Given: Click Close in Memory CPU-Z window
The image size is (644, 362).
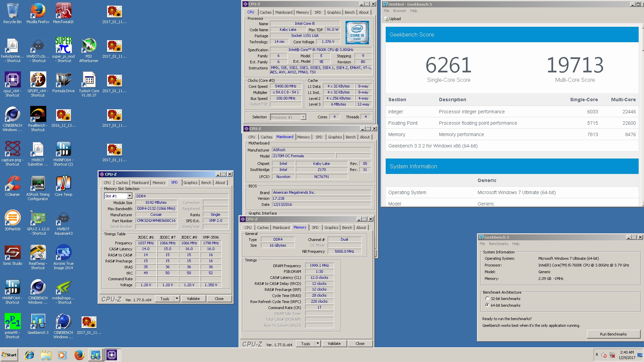Looking at the screenshot, I should [x=360, y=344].
